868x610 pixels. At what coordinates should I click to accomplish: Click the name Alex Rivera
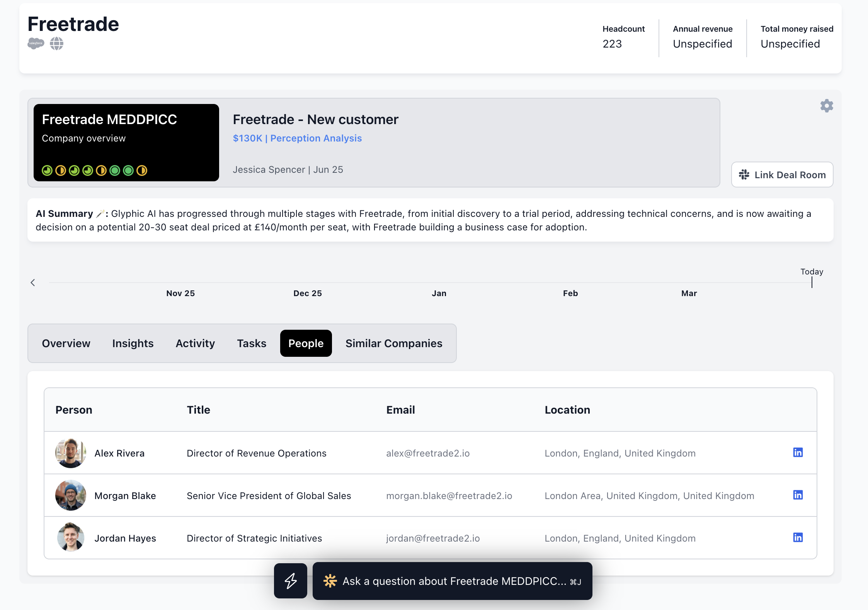[119, 453]
